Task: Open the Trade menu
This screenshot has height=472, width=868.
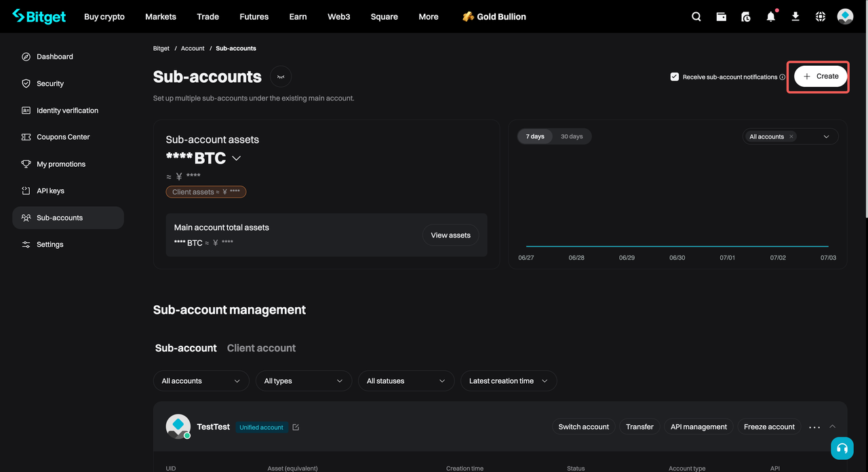Action: (208, 16)
